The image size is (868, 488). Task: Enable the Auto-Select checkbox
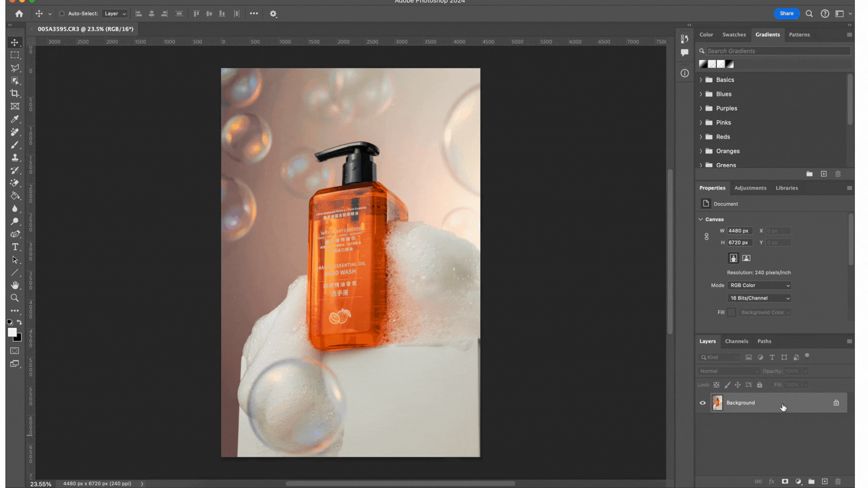[x=62, y=14]
